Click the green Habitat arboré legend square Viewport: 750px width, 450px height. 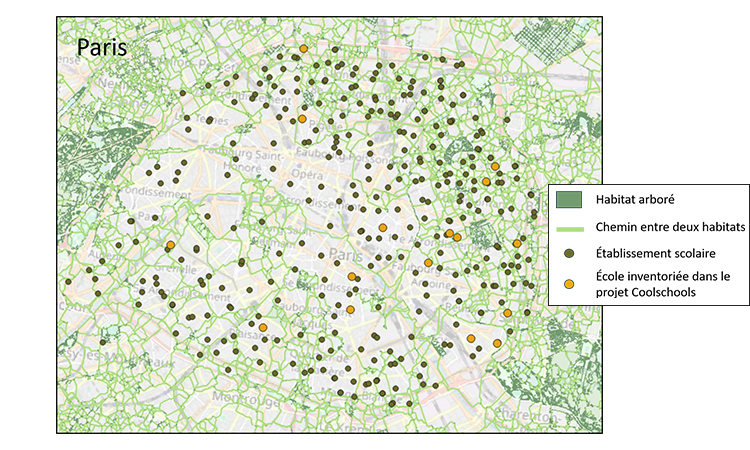569,200
